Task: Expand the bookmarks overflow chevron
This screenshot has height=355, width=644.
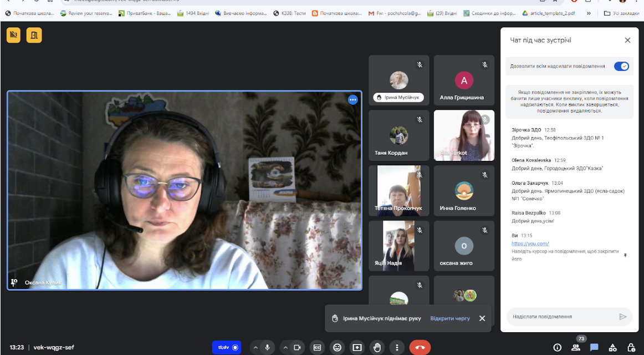Action: pos(589,13)
